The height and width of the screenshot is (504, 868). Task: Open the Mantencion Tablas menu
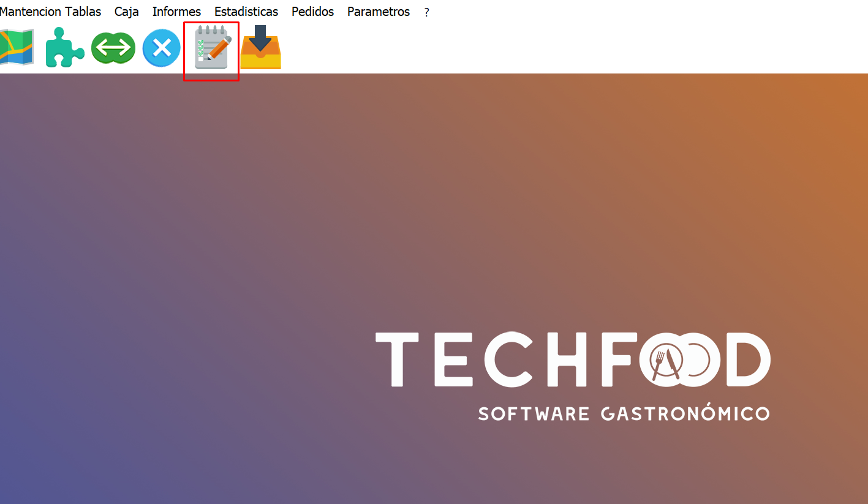tap(51, 12)
